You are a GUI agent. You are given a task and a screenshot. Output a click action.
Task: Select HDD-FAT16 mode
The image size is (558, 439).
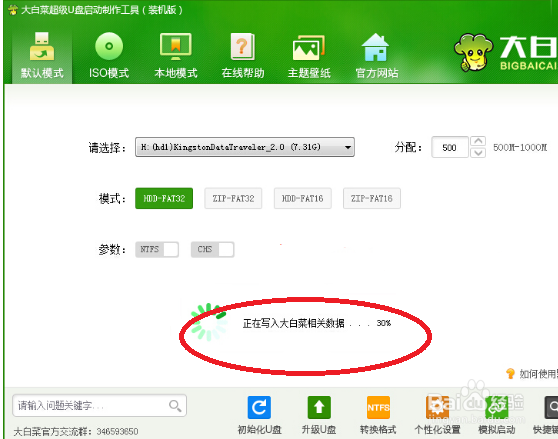302,198
